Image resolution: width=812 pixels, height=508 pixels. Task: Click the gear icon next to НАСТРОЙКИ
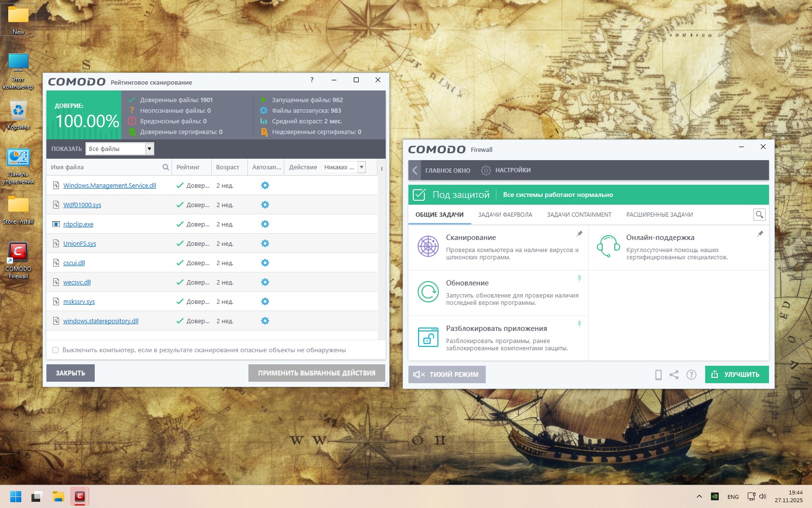(x=486, y=170)
